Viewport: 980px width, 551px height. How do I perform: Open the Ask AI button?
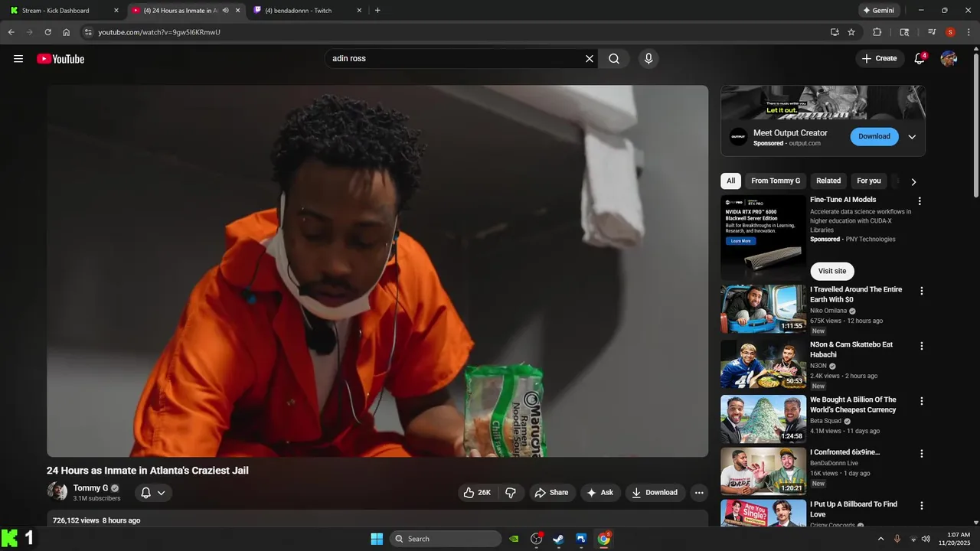pyautogui.click(x=600, y=492)
